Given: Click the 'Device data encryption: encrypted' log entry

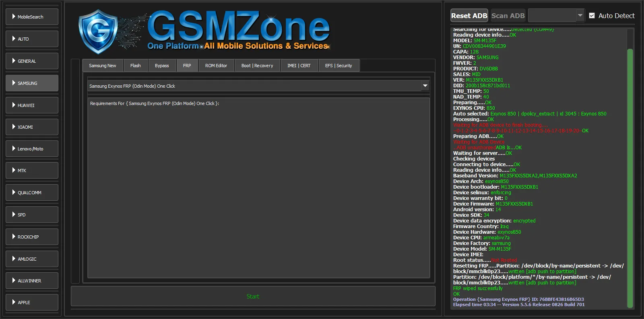Looking at the screenshot, I should pos(494,221).
